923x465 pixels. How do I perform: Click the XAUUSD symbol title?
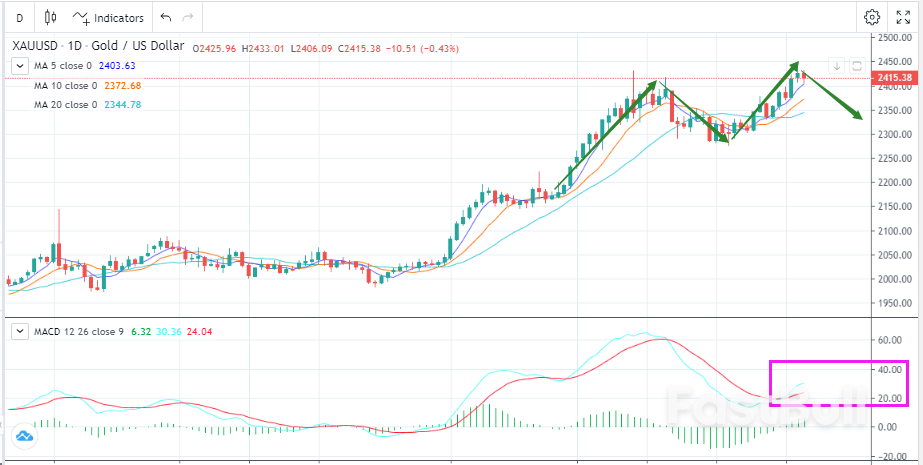click(98, 46)
